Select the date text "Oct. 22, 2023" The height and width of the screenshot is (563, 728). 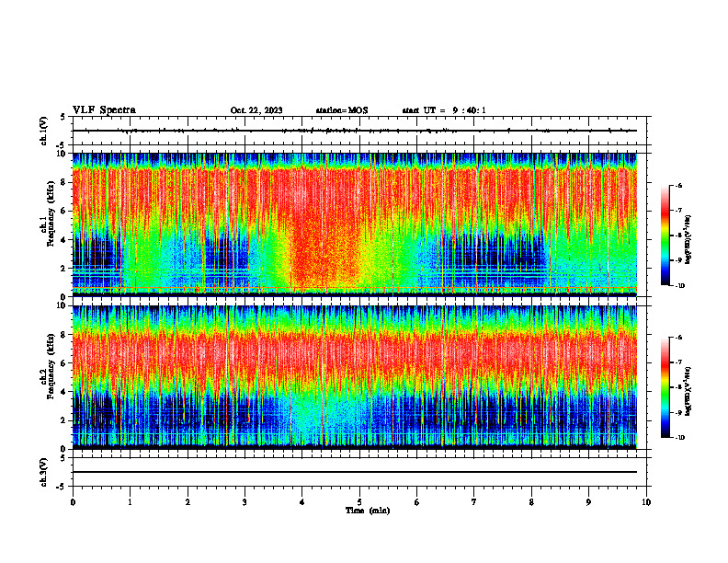tap(256, 110)
